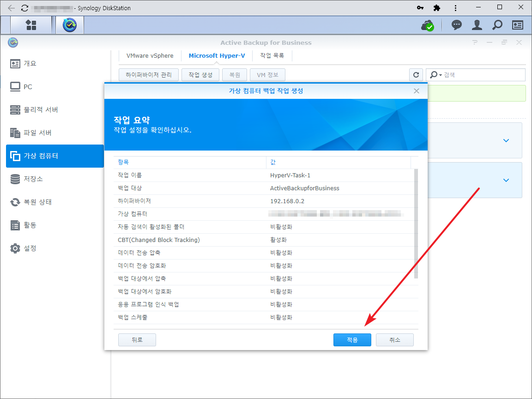The width and height of the screenshot is (532, 399).
Task: Open the browser three-dot menu
Action: click(x=455, y=7)
